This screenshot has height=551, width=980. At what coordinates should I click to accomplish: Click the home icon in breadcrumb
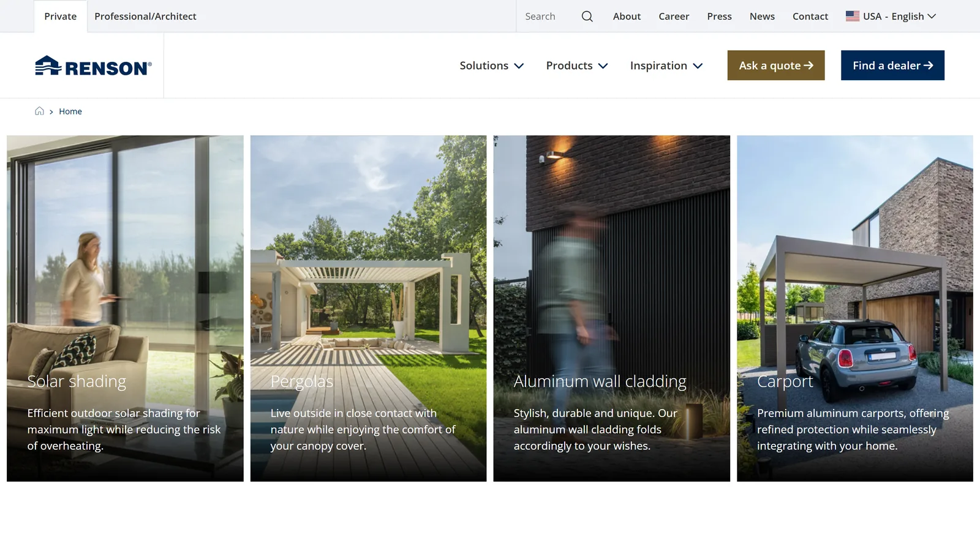(x=39, y=111)
